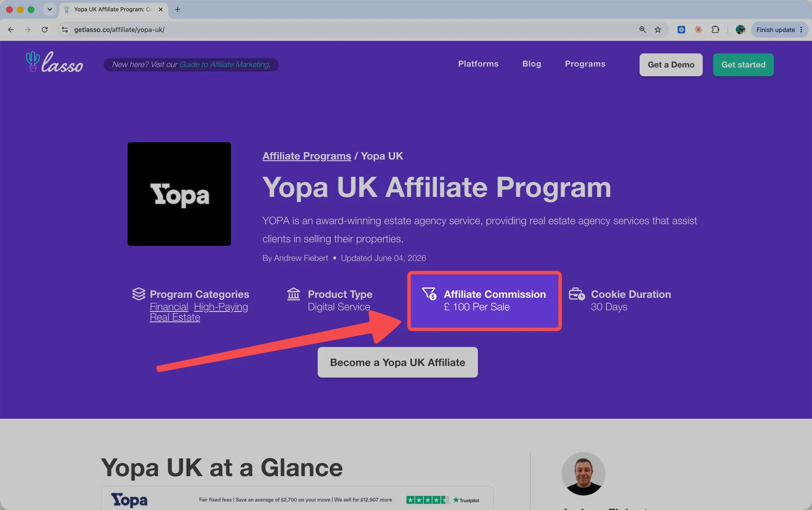This screenshot has height=510, width=812.
Task: Click the Yopa Trustpilot banner image
Action: coord(297,498)
